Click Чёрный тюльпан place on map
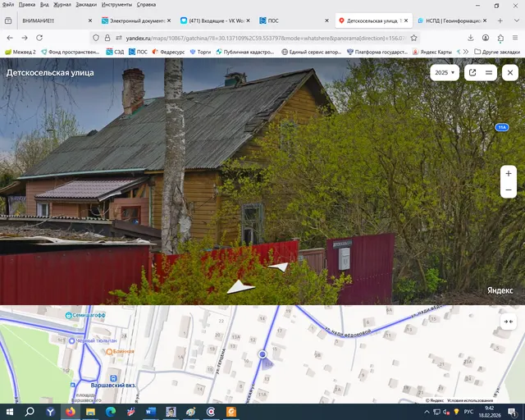This screenshot has height=420, width=525. [x=93, y=340]
